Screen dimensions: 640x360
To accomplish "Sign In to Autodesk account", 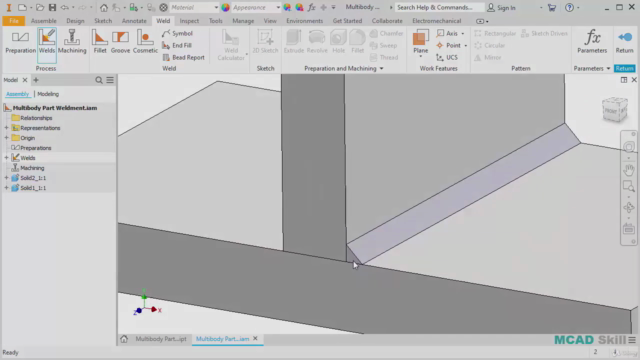I will point(502,7).
